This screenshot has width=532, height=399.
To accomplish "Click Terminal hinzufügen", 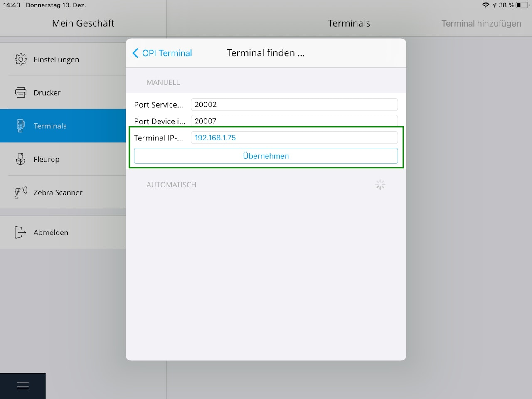I will [x=481, y=24].
